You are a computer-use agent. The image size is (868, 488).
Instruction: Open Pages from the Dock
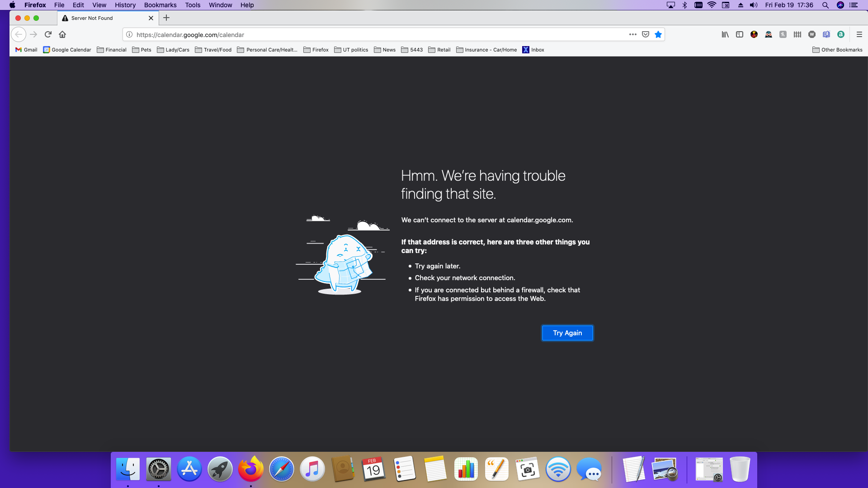point(497,469)
